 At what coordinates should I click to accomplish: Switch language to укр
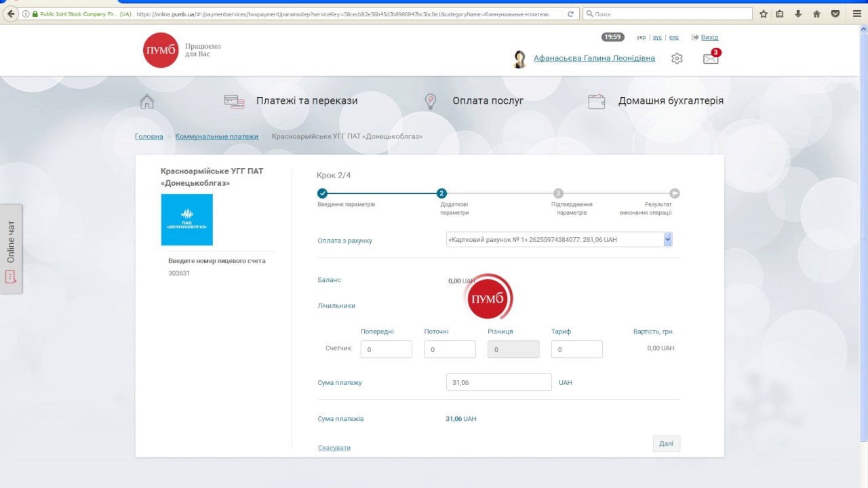642,37
